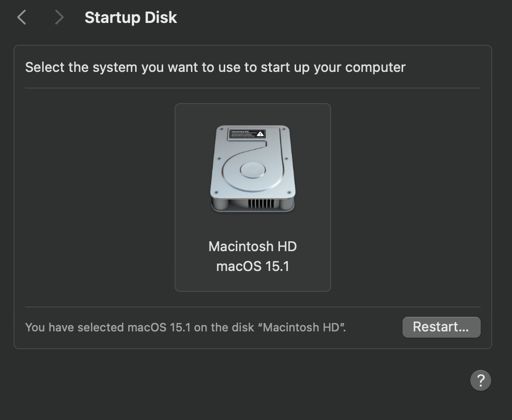Click the word "computer" in the heading
512x420 pixels.
(375, 67)
